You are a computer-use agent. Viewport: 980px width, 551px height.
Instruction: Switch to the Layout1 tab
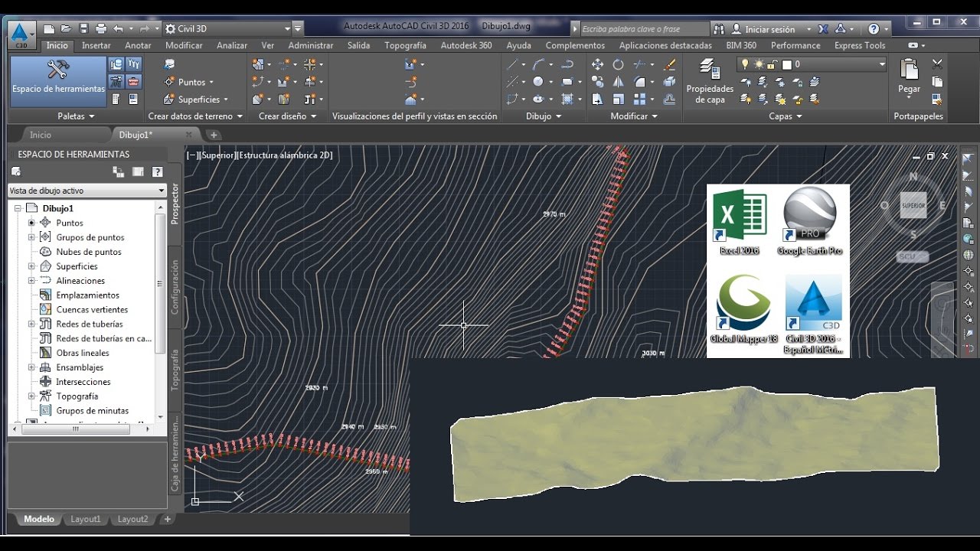tap(86, 519)
